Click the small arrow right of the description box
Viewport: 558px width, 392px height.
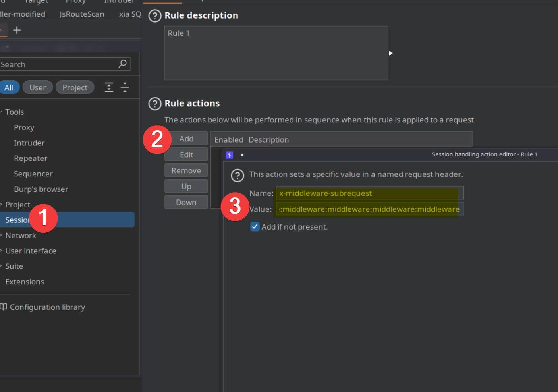pyautogui.click(x=391, y=53)
